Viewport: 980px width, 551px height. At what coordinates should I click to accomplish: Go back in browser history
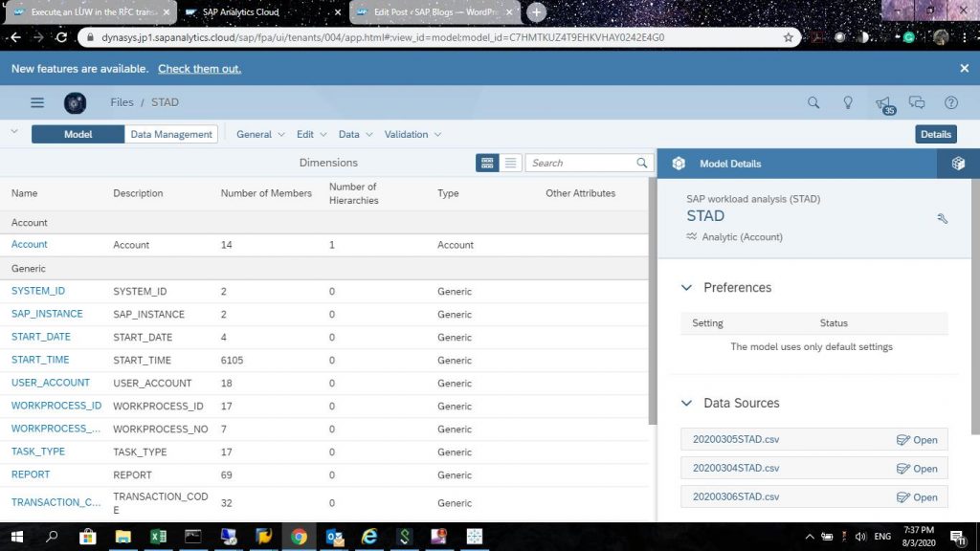(x=15, y=37)
